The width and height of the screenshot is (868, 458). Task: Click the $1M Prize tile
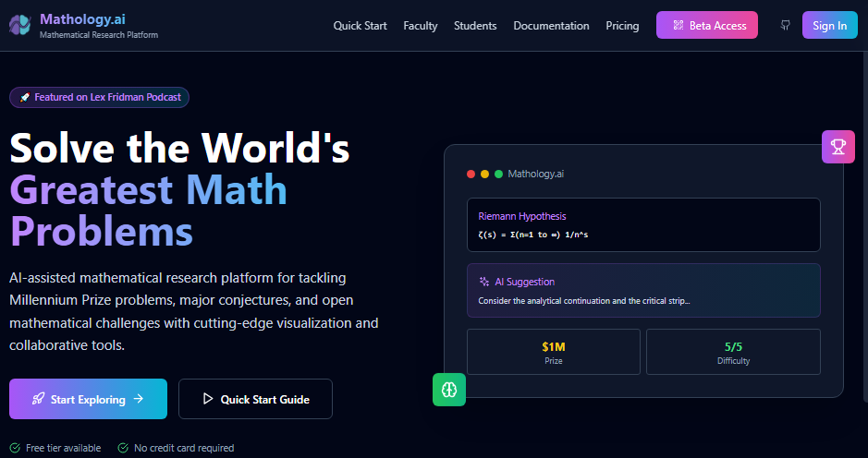[553, 352]
